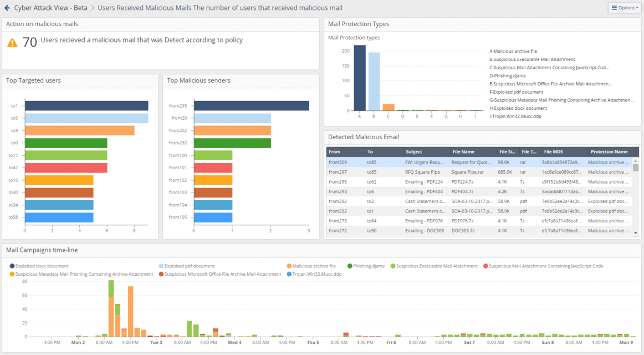The width and height of the screenshot is (644, 355).
Task: Click the to1 bar in Top Targeted users
Action: [86, 105]
